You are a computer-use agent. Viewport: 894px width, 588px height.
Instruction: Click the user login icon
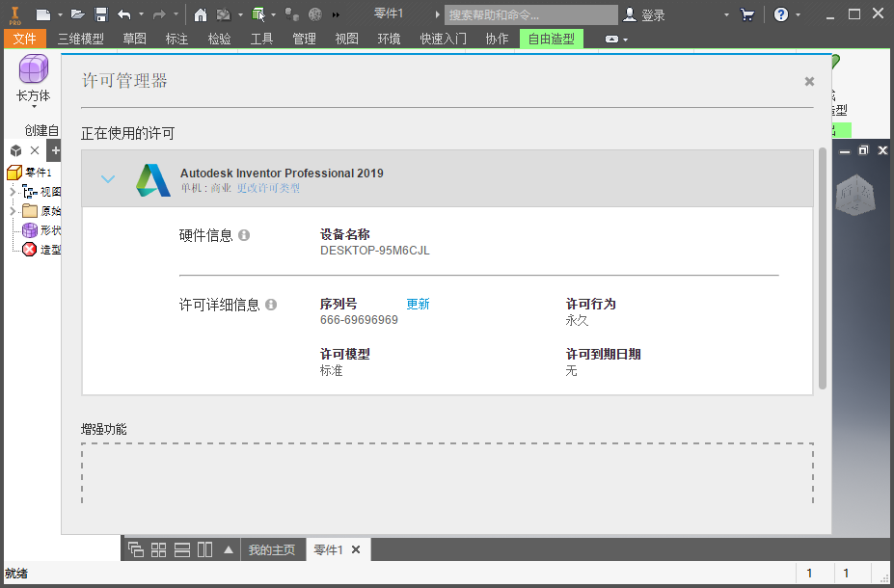coord(630,14)
